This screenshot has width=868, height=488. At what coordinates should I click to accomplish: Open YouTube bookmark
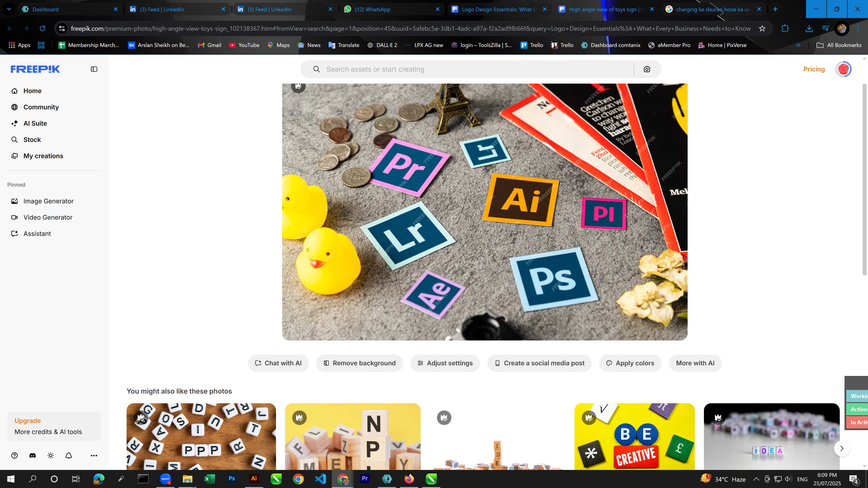[244, 45]
